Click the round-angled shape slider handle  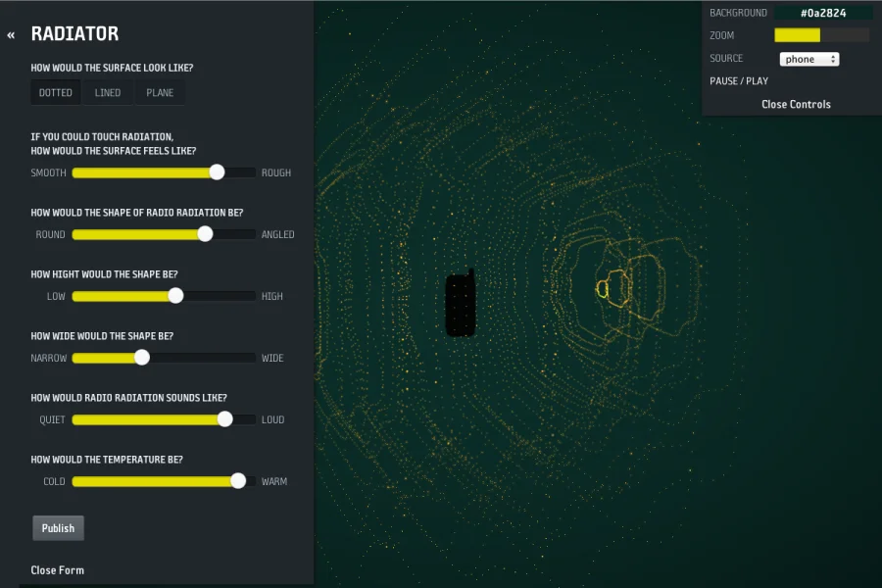pos(205,234)
